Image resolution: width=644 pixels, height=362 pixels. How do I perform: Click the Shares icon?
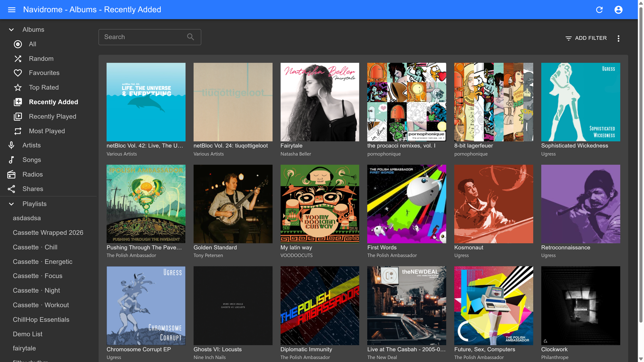[11, 189]
